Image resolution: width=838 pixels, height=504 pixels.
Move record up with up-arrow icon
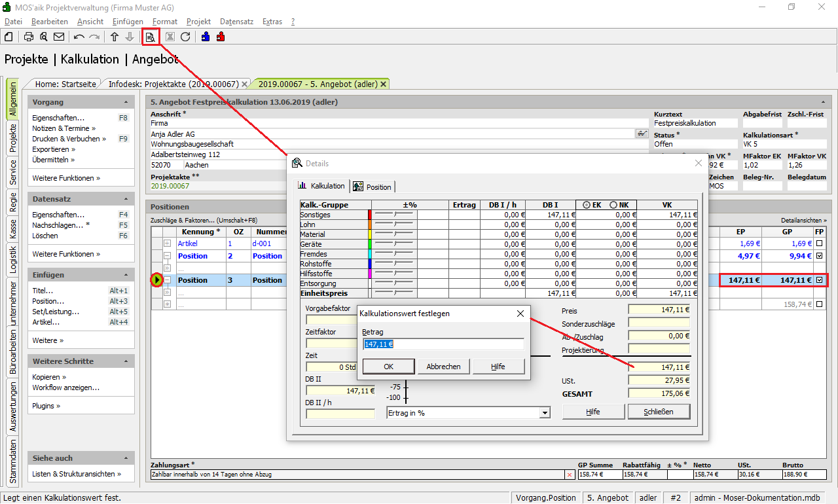(115, 37)
